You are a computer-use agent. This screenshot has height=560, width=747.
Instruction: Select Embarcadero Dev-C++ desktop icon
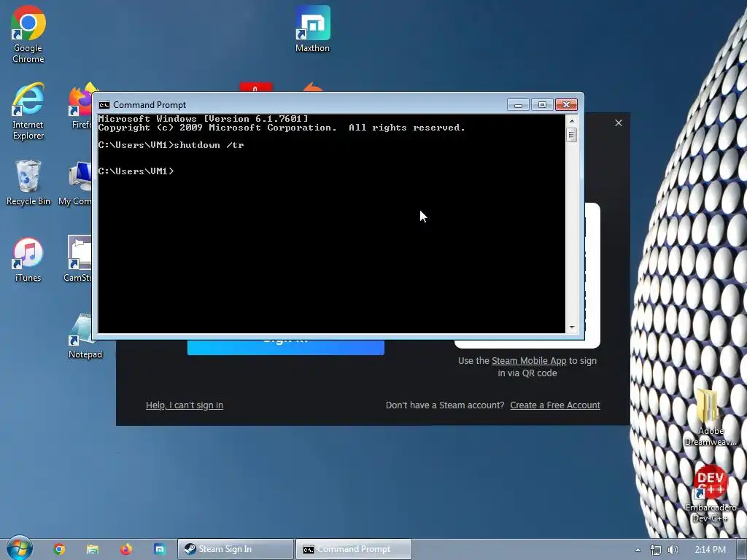[711, 494]
